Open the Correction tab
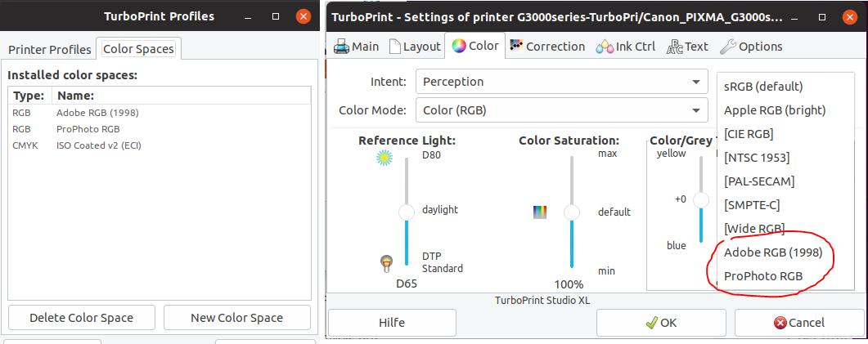 click(546, 47)
